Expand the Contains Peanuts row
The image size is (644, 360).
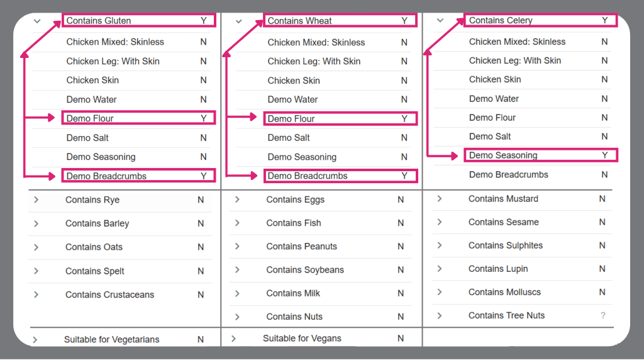tap(237, 246)
